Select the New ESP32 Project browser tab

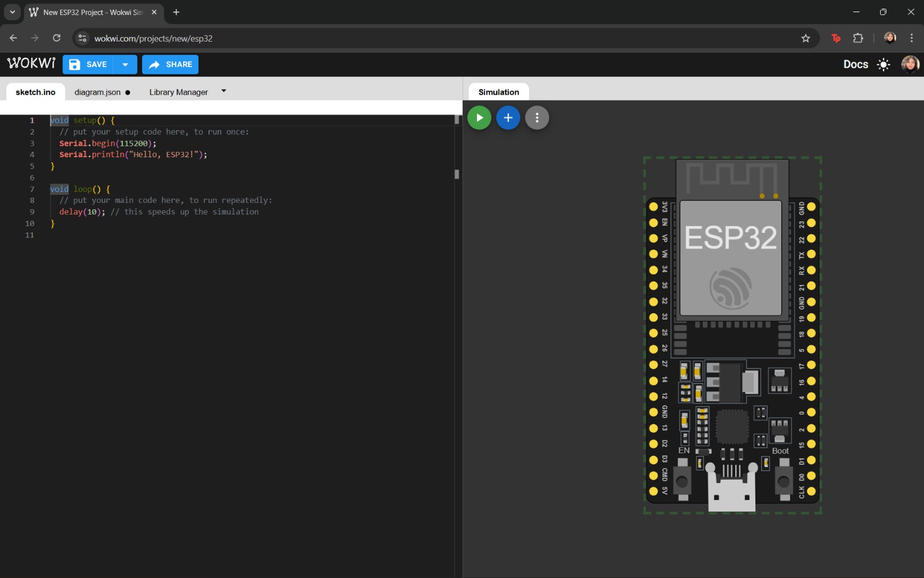[94, 12]
